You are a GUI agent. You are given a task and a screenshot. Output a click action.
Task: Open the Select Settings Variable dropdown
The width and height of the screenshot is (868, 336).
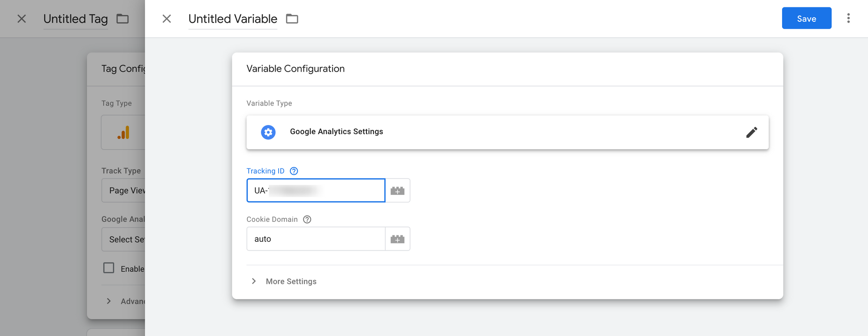(x=124, y=239)
